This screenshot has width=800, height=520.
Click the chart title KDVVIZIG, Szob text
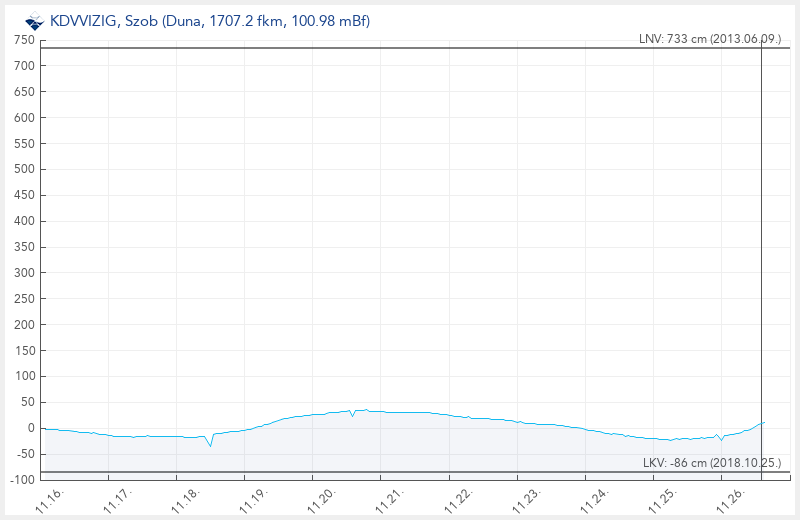pos(210,21)
